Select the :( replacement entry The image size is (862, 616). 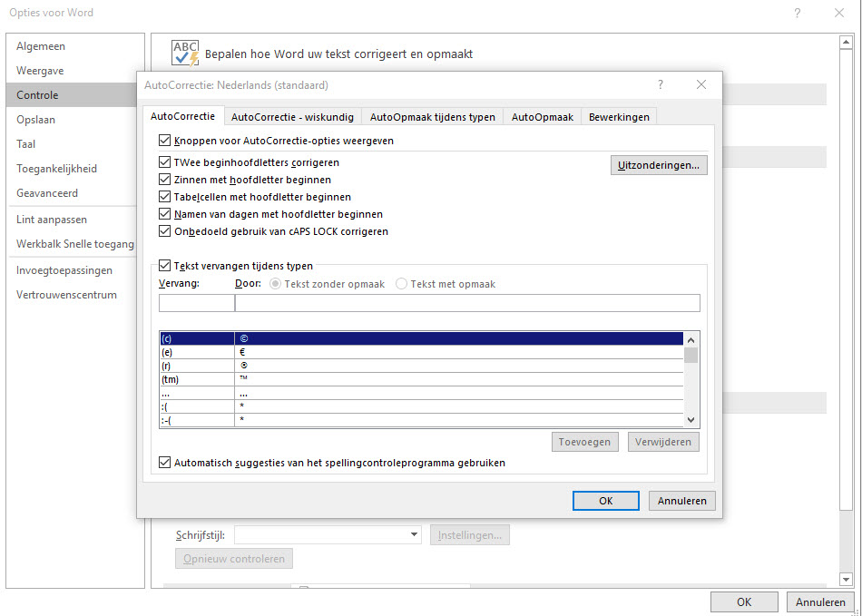(x=422, y=406)
